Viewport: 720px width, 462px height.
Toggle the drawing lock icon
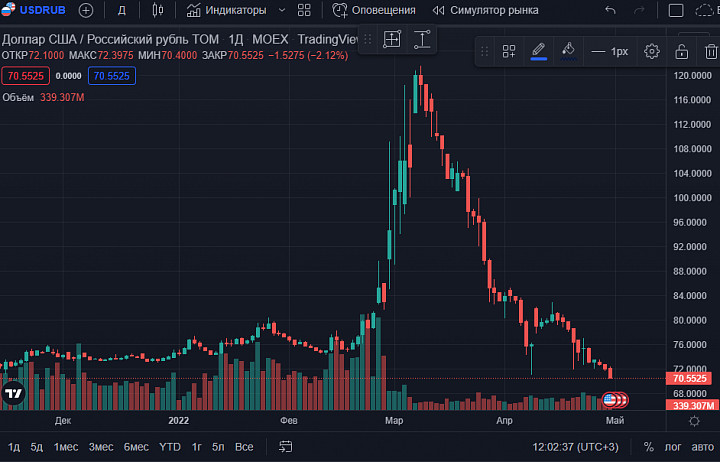click(681, 51)
